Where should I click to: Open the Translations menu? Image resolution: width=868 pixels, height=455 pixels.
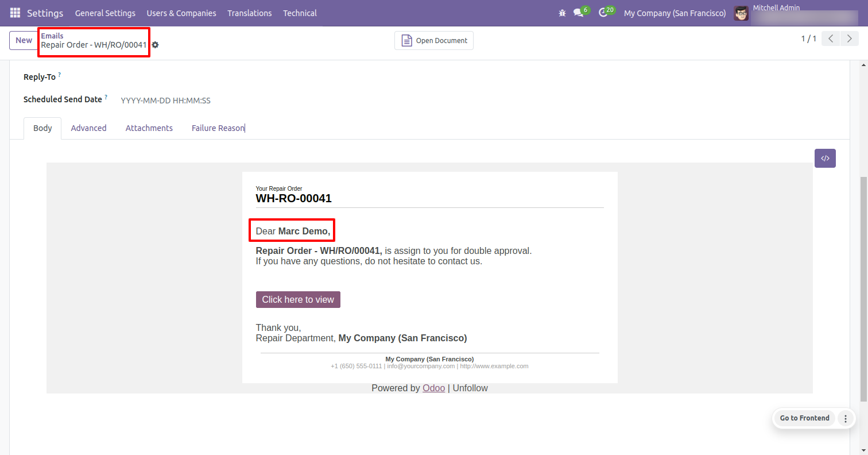click(250, 13)
